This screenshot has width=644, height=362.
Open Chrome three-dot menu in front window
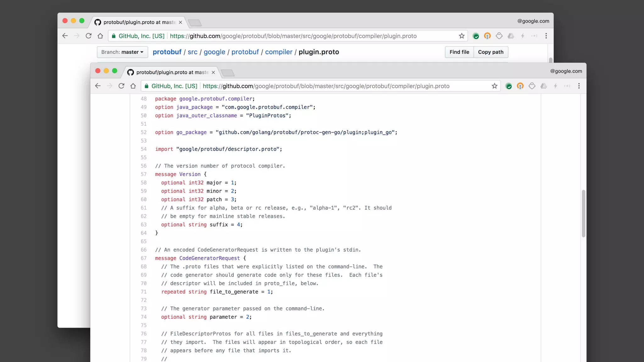pyautogui.click(x=579, y=86)
